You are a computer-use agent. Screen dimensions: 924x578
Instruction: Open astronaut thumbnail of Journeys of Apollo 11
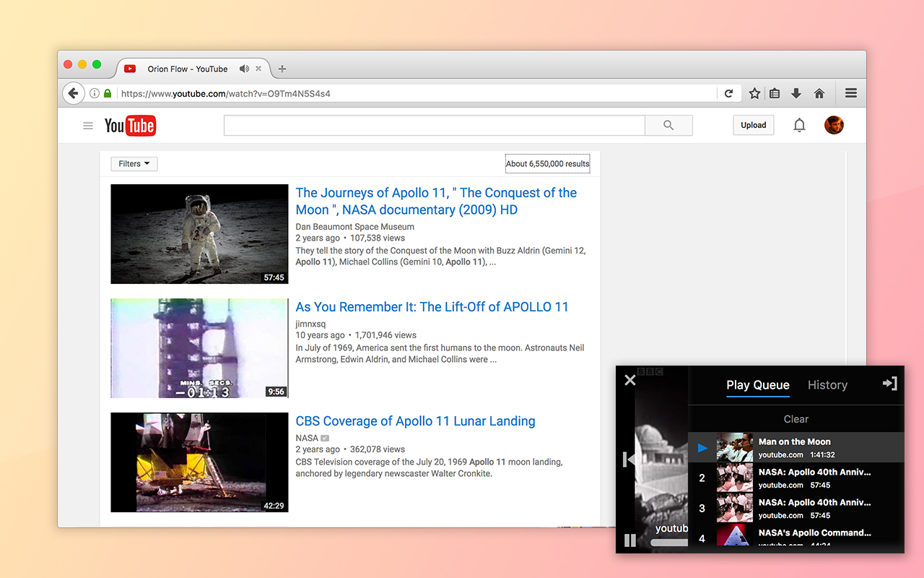pyautogui.click(x=199, y=234)
